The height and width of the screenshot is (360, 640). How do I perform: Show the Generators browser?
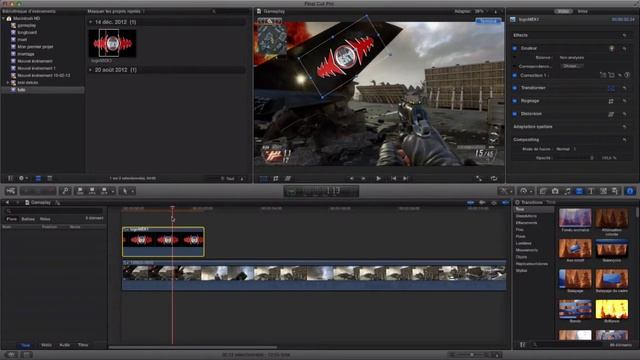(603, 191)
